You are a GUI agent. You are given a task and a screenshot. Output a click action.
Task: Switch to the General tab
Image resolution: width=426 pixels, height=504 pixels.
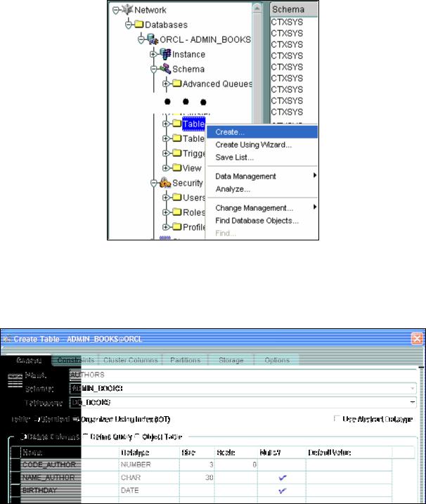(29, 361)
